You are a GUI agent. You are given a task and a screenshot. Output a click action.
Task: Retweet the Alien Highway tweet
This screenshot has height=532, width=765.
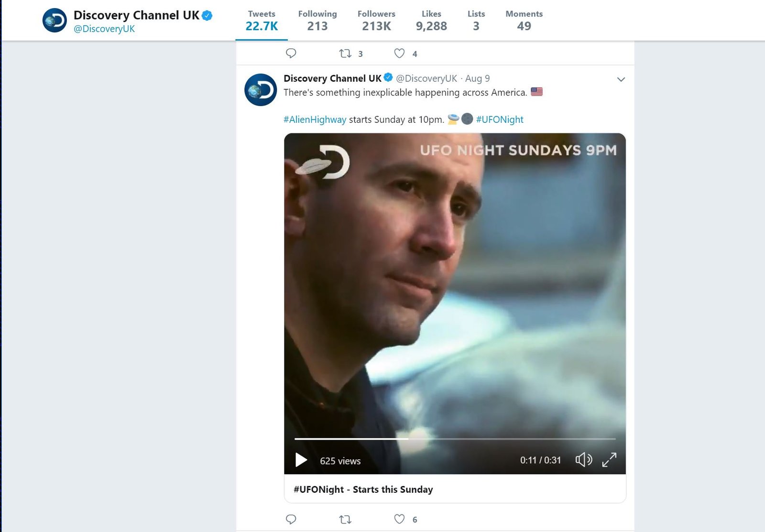tap(345, 519)
